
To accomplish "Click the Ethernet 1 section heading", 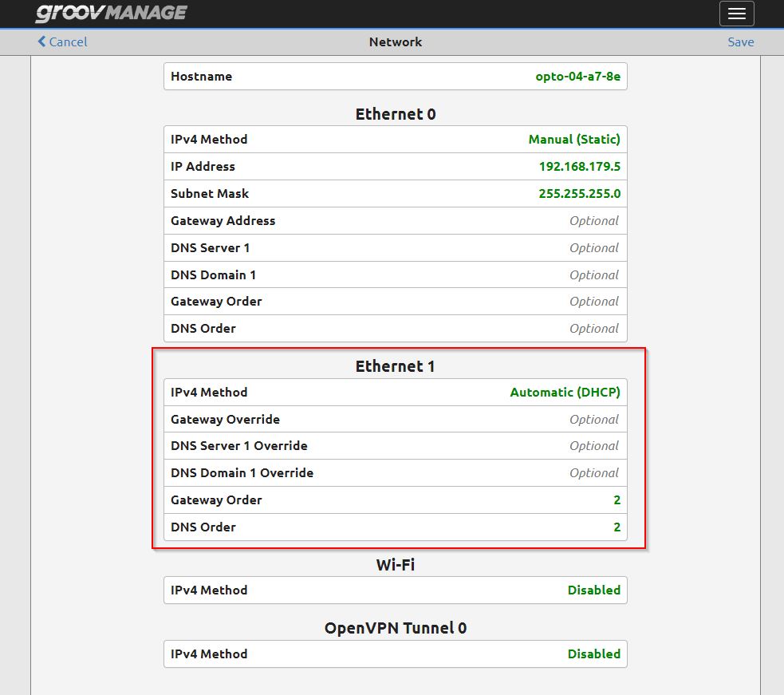I will click(395, 366).
